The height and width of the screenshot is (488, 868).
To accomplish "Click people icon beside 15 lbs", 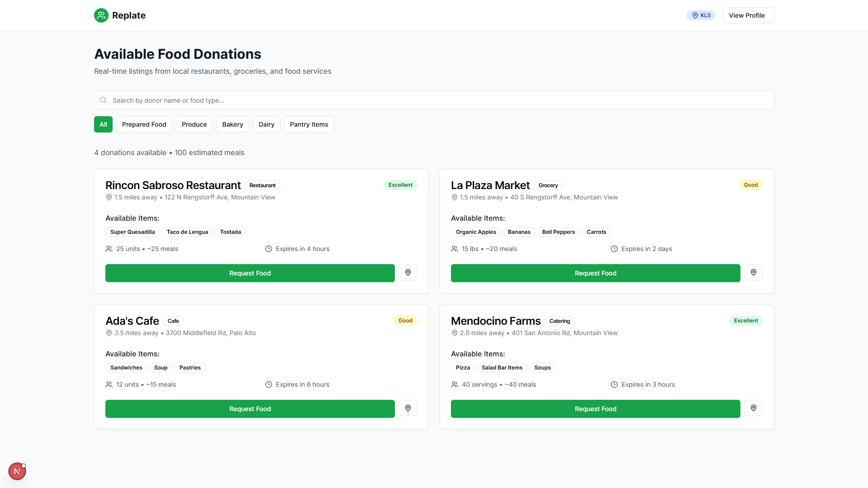I will [455, 249].
